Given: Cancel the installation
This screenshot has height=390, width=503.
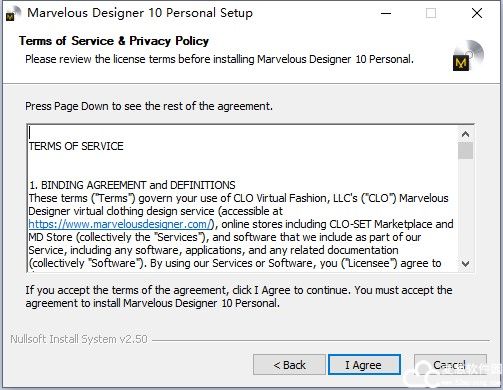Looking at the screenshot, I should coord(450,365).
